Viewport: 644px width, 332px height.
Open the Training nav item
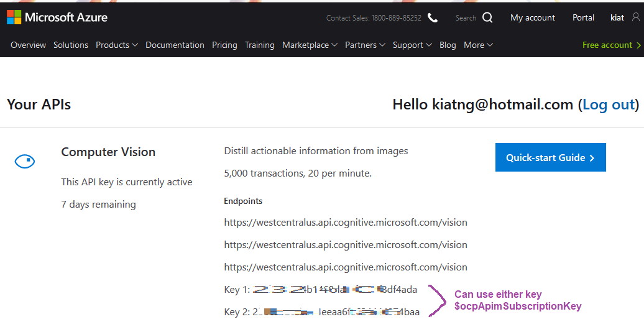click(259, 45)
